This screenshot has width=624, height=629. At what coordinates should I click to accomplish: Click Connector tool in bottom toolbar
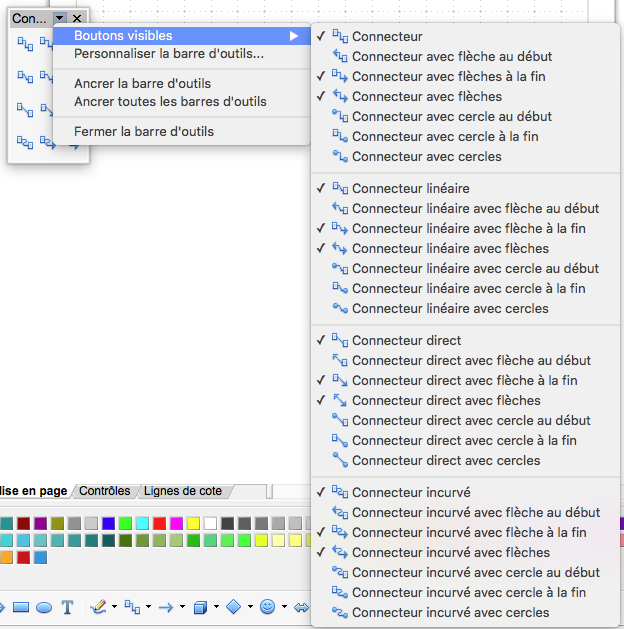click(x=132, y=607)
